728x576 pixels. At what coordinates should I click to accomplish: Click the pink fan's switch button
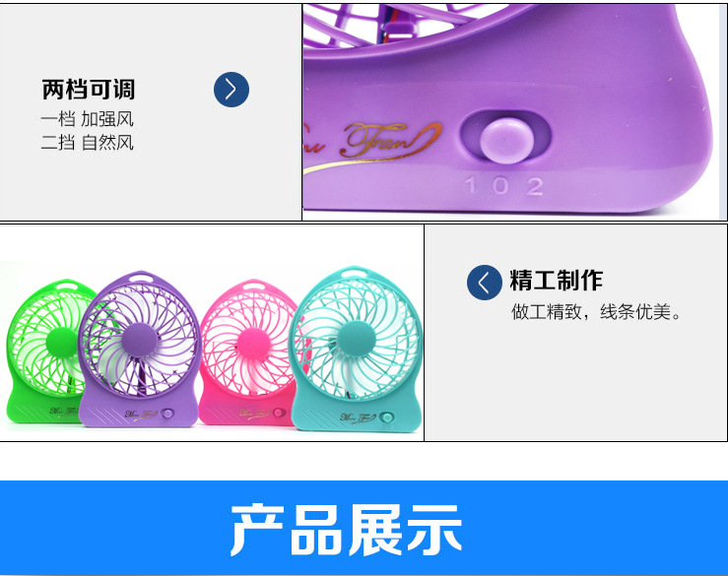(279, 413)
